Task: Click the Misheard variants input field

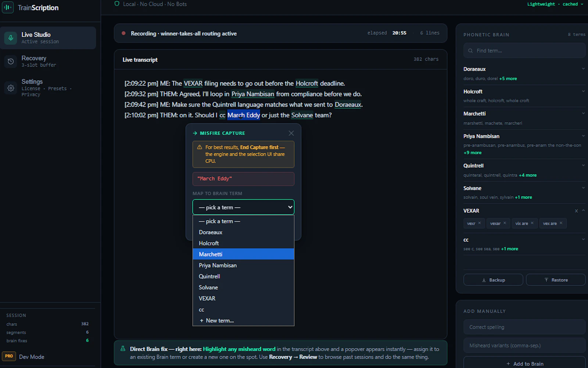Action: coord(524,346)
